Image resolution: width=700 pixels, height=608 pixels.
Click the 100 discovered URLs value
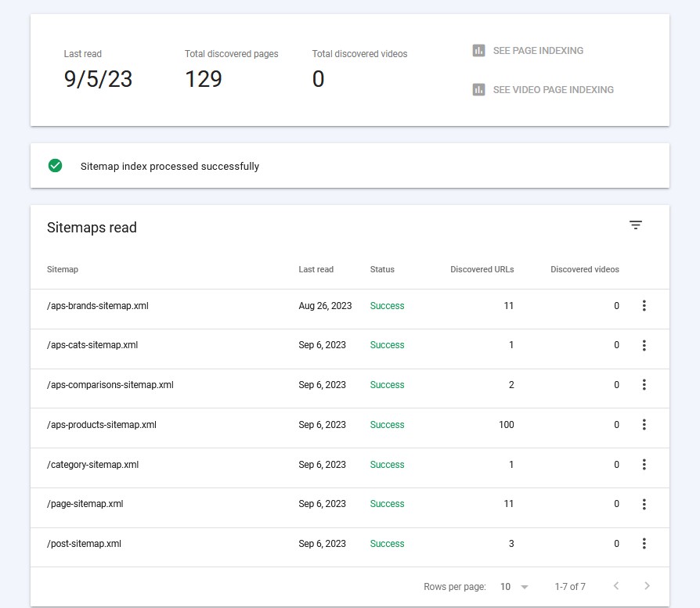507,425
